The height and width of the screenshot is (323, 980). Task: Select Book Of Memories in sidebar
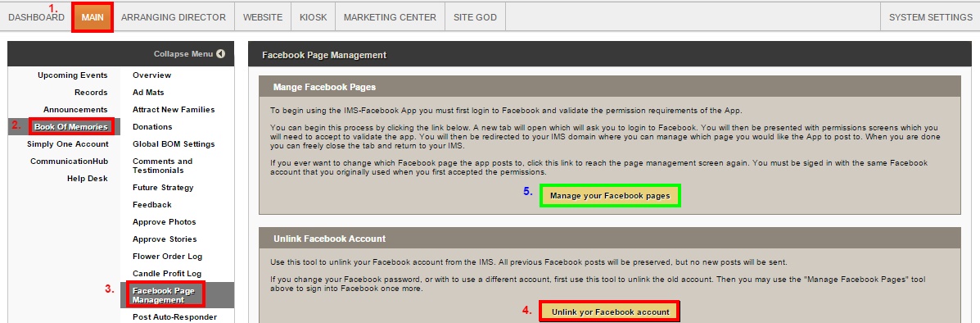(x=70, y=126)
